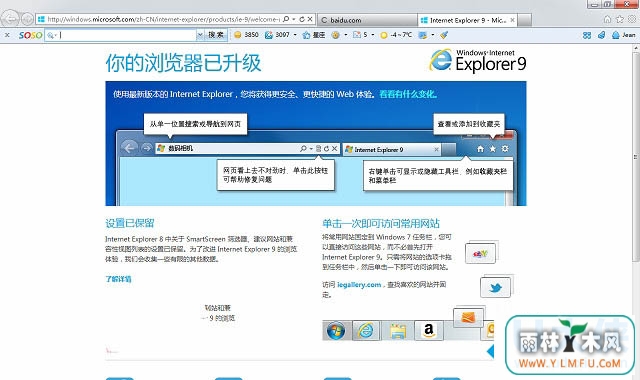Screen dimensions: 640x380
Task: Close the Internet Explorer 9 tab
Action: tap(512, 20)
